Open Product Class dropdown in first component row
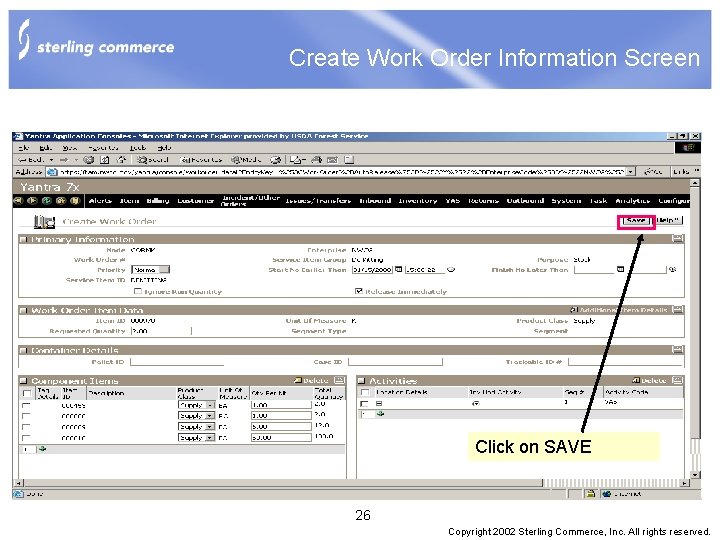This screenshot has height=540, width=720. click(x=197, y=405)
